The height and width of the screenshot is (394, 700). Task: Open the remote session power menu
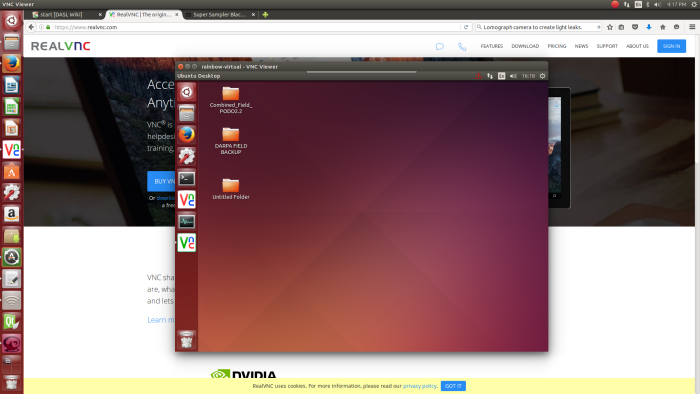(x=542, y=76)
